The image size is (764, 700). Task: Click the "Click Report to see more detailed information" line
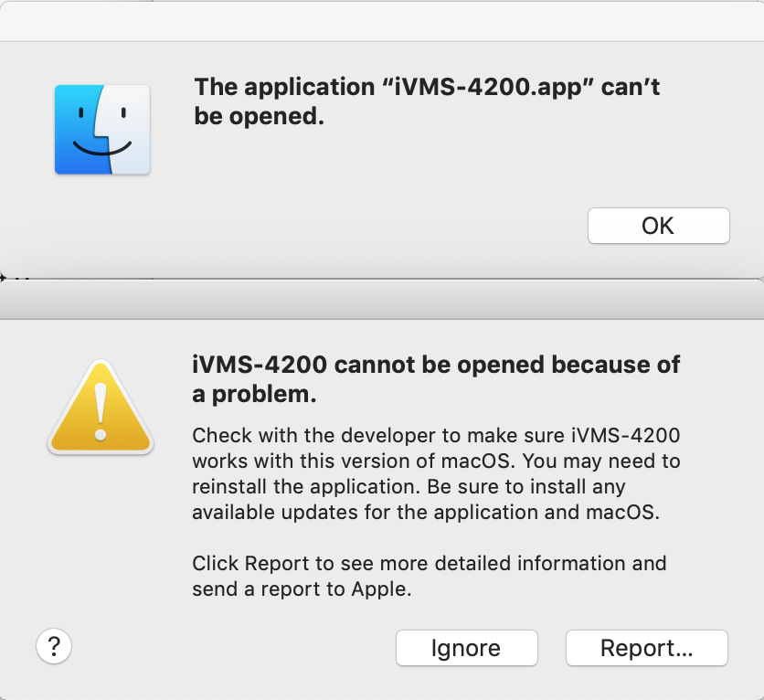click(429, 563)
